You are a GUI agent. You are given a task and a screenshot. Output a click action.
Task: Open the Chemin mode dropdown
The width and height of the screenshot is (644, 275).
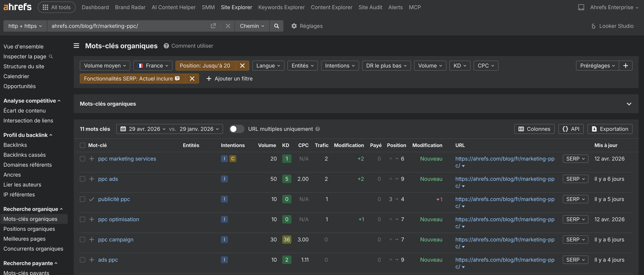pyautogui.click(x=252, y=26)
